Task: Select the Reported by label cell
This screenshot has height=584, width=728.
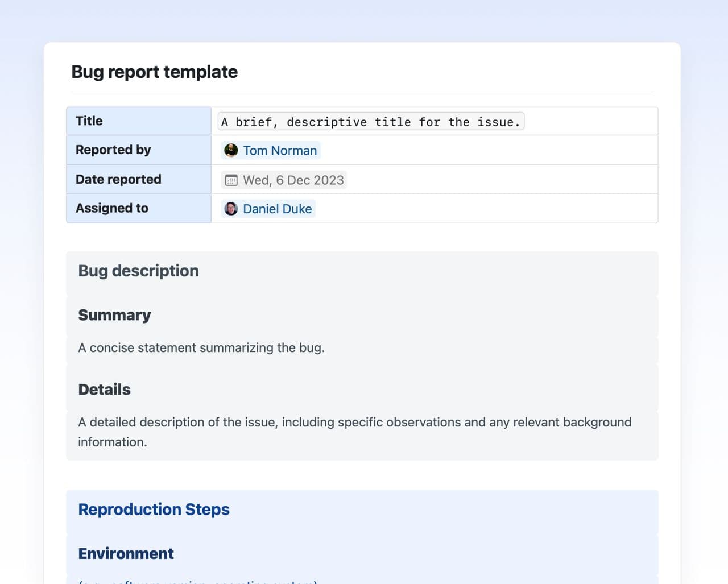Action: tap(139, 150)
